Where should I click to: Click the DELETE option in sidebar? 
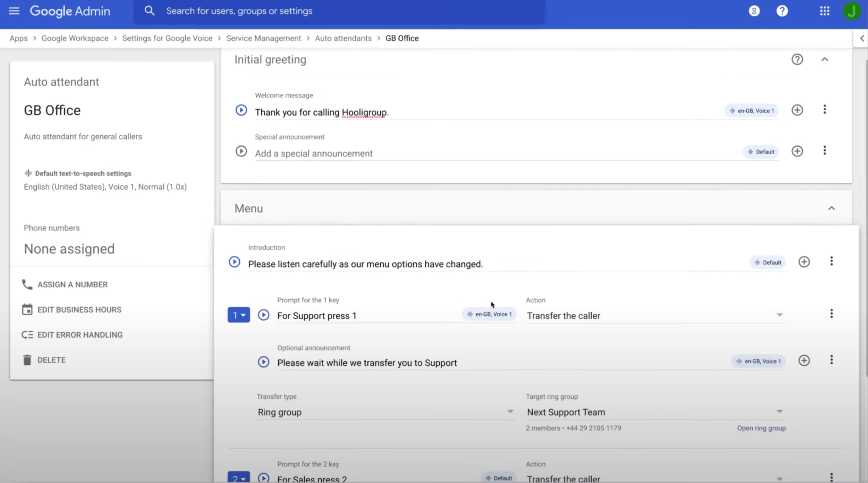(51, 360)
